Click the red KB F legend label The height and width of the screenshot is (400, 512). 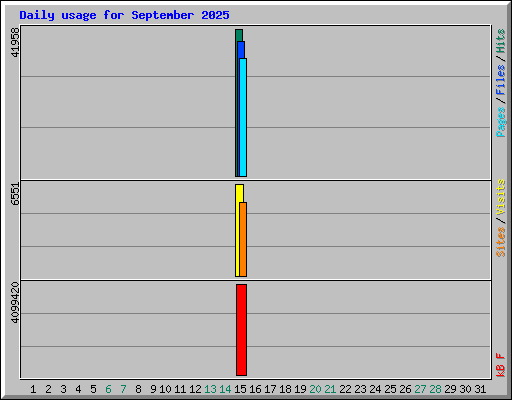click(x=500, y=365)
